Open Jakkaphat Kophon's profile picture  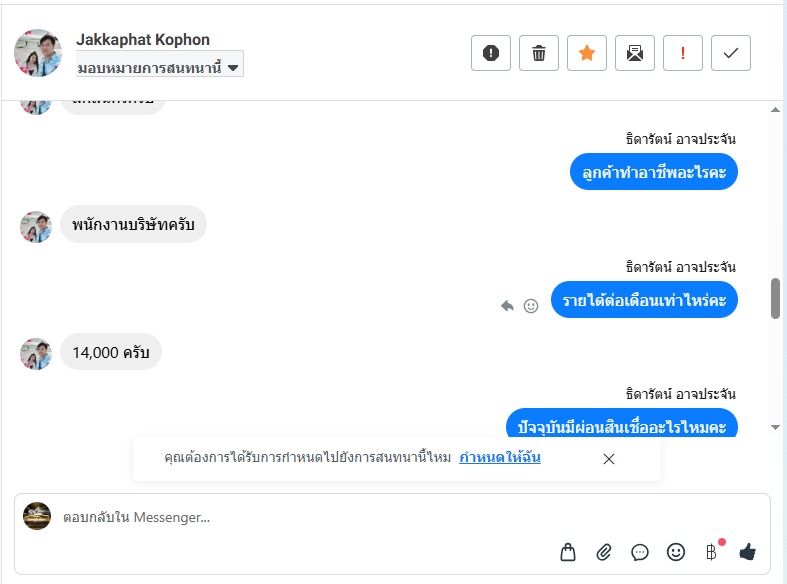tap(38, 52)
